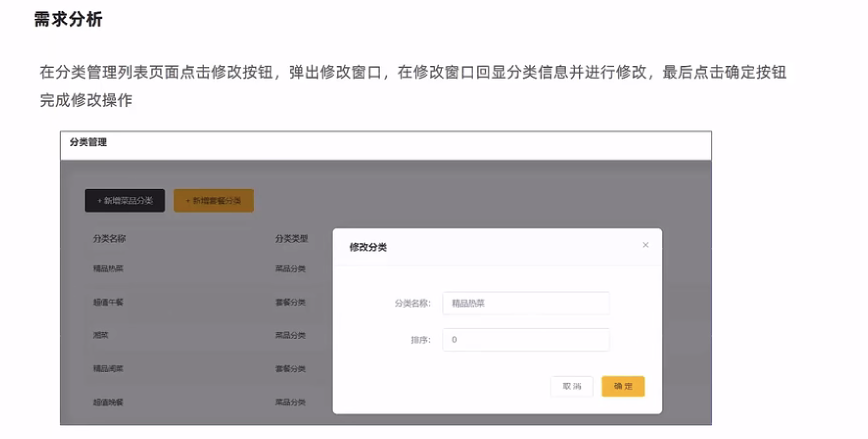
Task: Select the 精品闽菜 row name
Action: [108, 369]
